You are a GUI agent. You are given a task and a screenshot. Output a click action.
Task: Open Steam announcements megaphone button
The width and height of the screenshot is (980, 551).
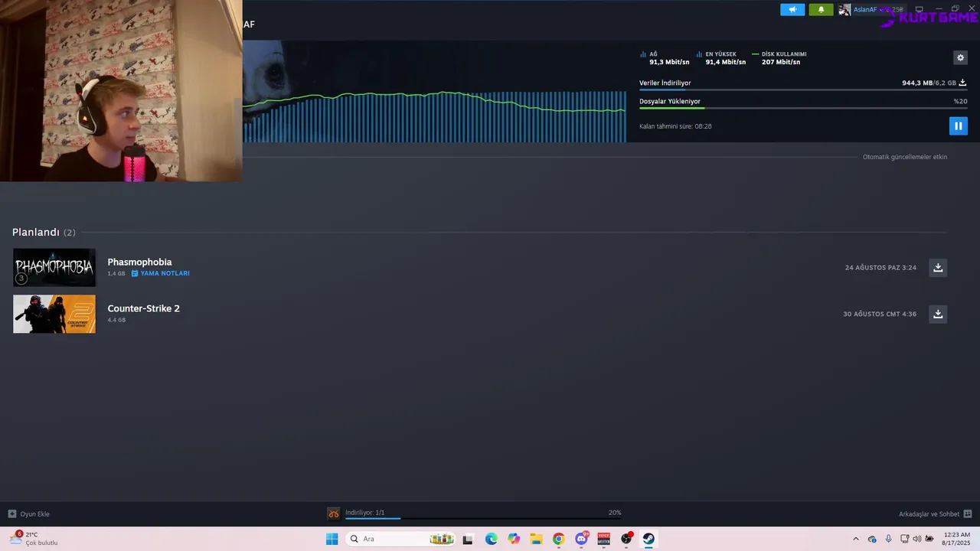click(792, 10)
